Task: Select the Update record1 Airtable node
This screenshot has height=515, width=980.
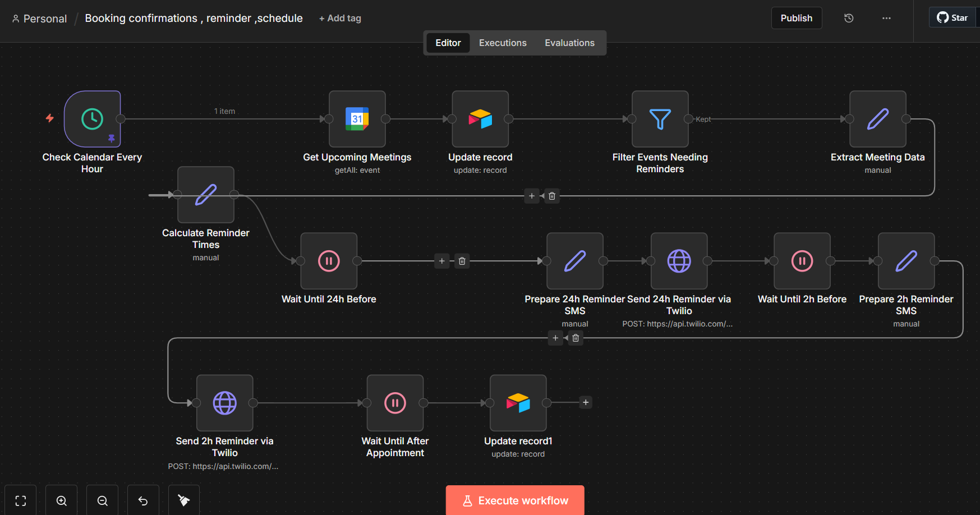Action: pyautogui.click(x=518, y=403)
